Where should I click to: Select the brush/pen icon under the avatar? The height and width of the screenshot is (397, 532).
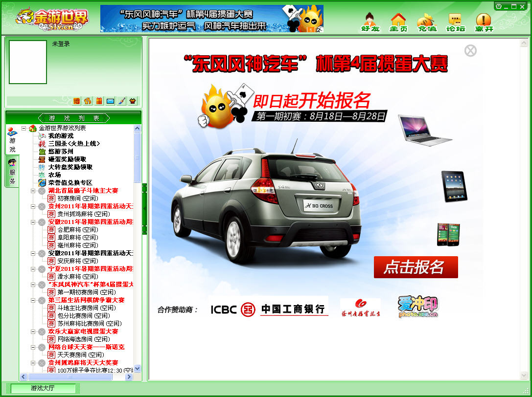pyautogui.click(x=121, y=101)
